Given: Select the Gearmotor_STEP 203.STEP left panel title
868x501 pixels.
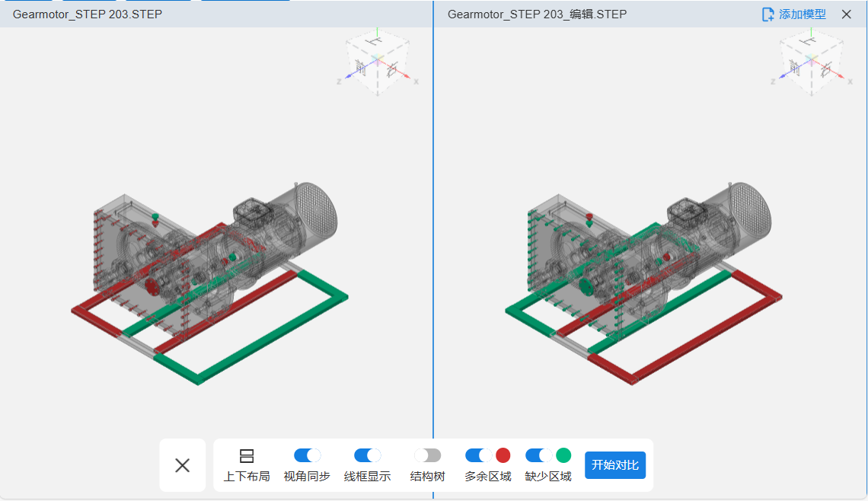Looking at the screenshot, I should click(88, 14).
